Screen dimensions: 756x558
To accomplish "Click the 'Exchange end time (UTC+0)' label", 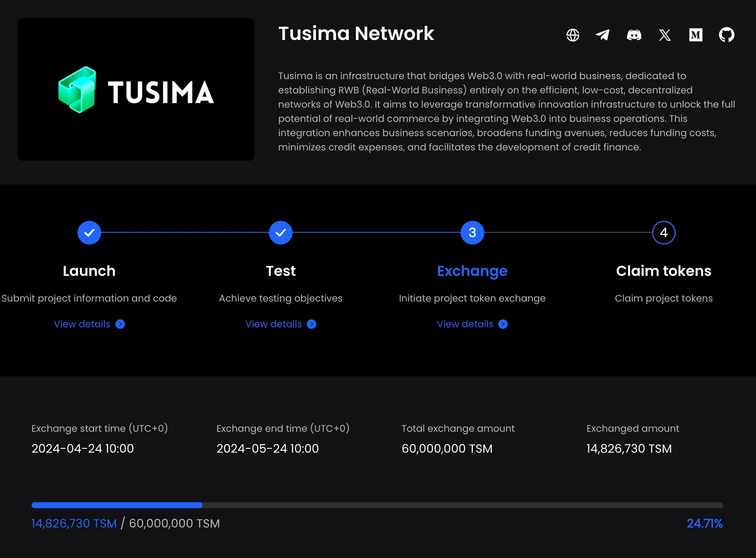I will [283, 429].
